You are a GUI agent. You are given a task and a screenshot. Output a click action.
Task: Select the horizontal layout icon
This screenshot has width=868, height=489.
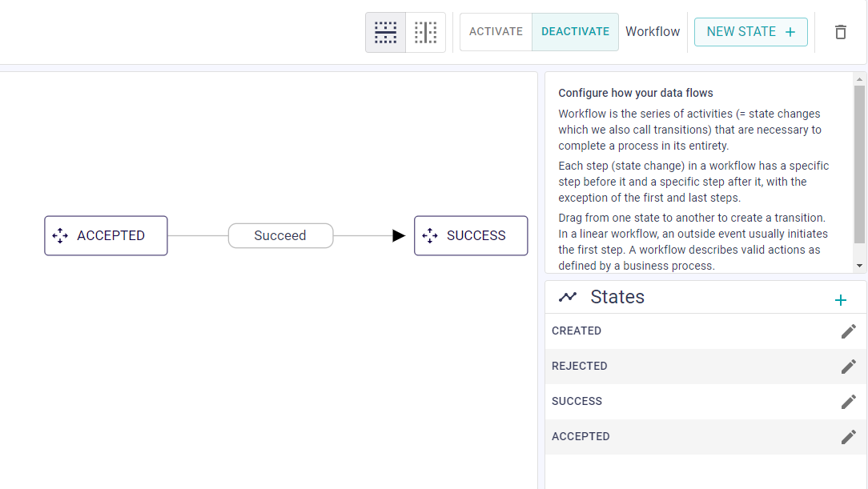(x=385, y=32)
